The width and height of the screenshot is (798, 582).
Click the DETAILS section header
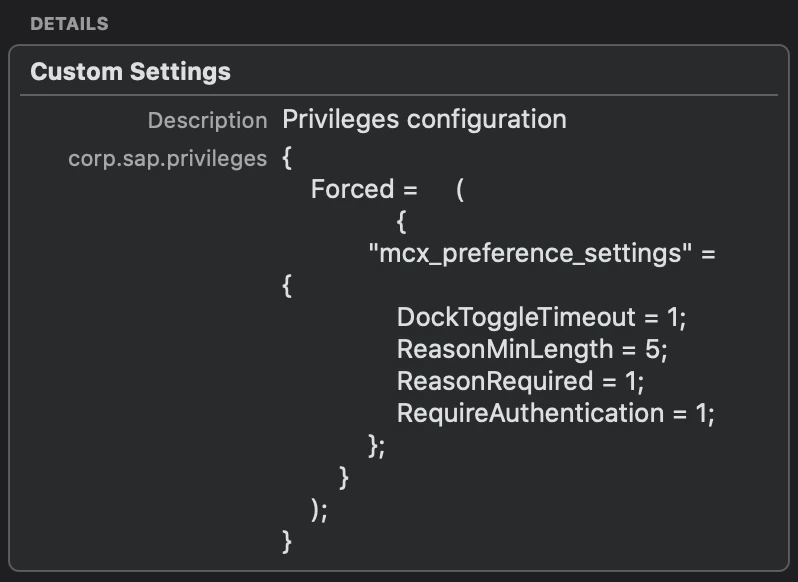click(x=69, y=23)
